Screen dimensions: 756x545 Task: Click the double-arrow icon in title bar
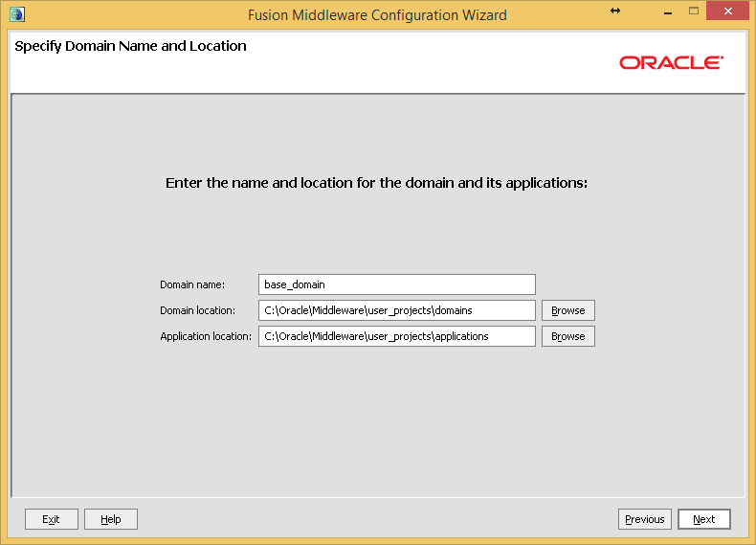(615, 11)
